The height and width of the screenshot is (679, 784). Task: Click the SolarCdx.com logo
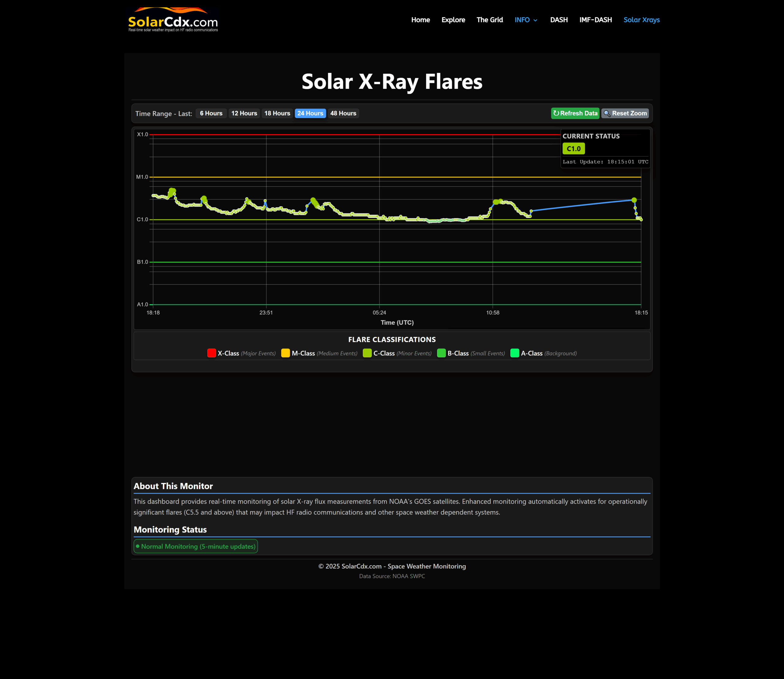click(173, 20)
